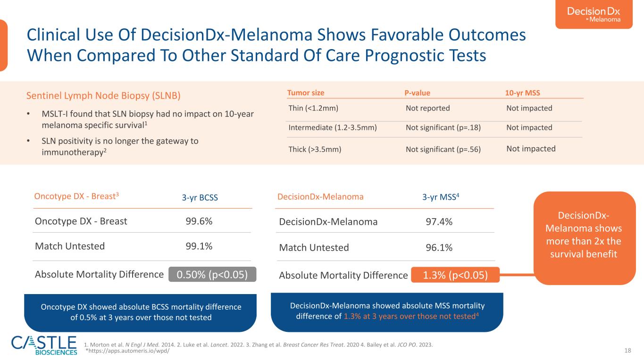The image size is (644, 363).
Task: Click the DecisionDx-Melanoma blue summary box
Action: 387,311
